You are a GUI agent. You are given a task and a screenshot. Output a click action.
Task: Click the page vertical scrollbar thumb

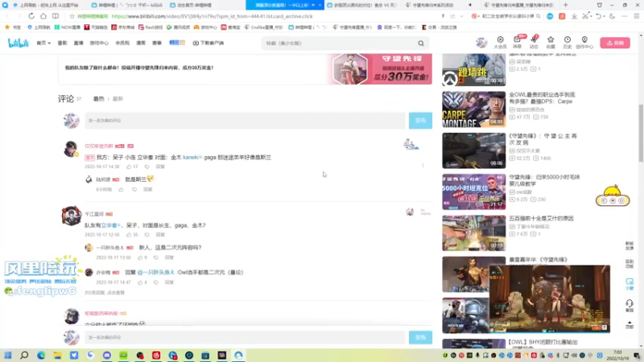pos(641,134)
